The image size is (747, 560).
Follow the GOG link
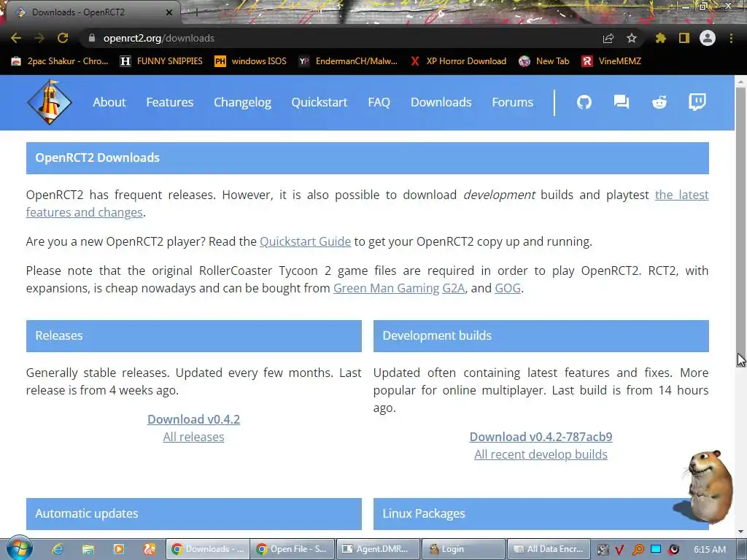508,288
